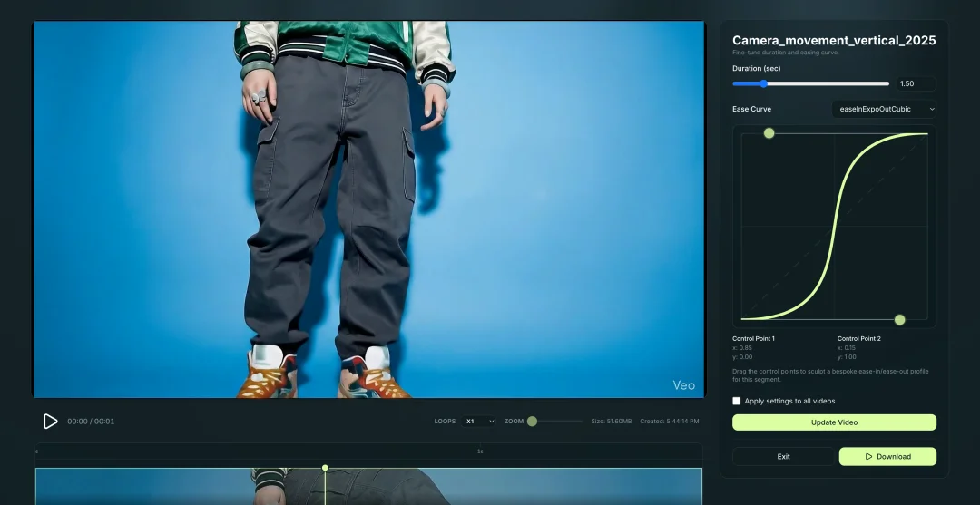This screenshot has width=980, height=505.
Task: Click the 1s mark on timeline ruler
Action: pyautogui.click(x=480, y=451)
